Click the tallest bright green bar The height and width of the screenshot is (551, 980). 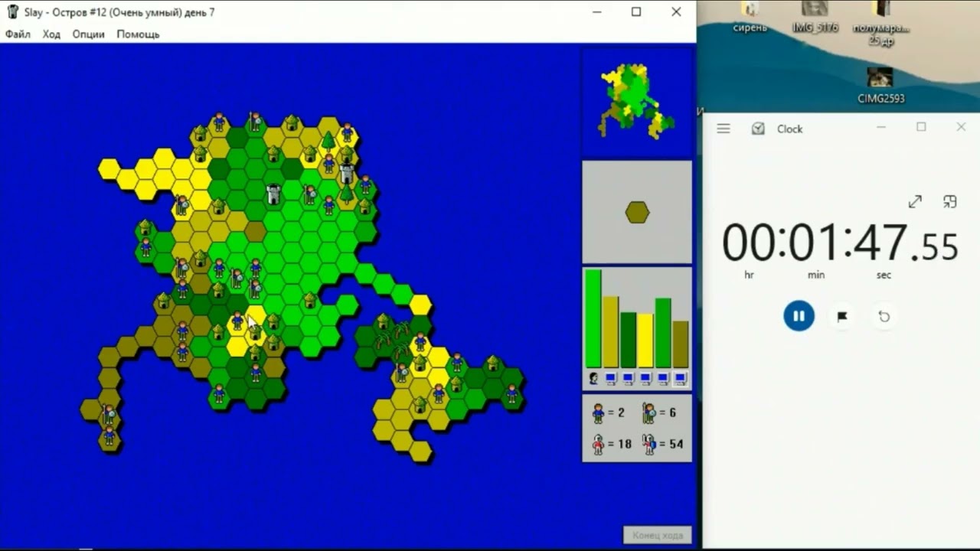point(593,318)
